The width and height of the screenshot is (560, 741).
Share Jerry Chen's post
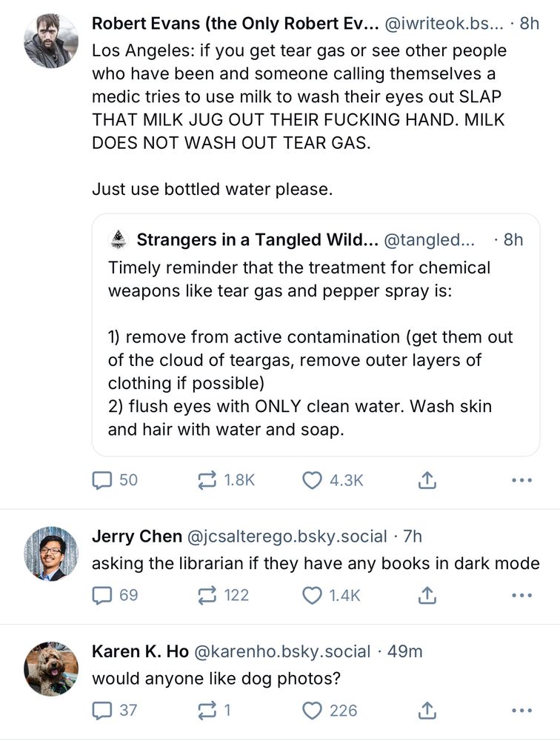point(427,595)
